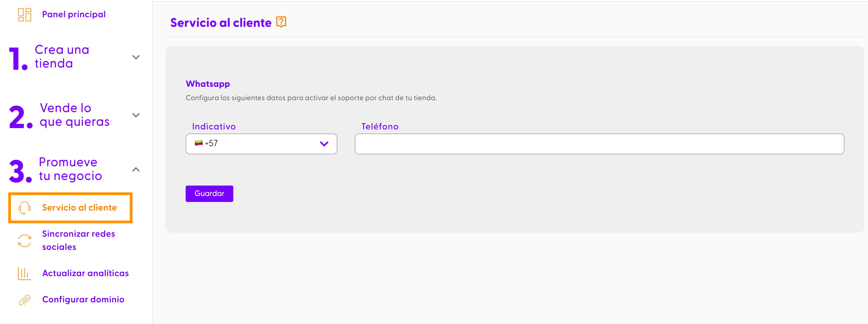Select Servicio al cliente in the sidebar

pyautogui.click(x=70, y=208)
